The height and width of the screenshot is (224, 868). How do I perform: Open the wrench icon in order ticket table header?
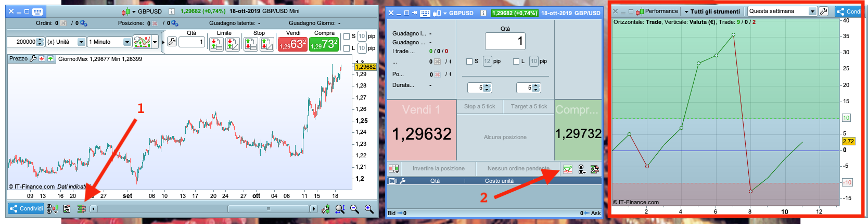(403, 181)
